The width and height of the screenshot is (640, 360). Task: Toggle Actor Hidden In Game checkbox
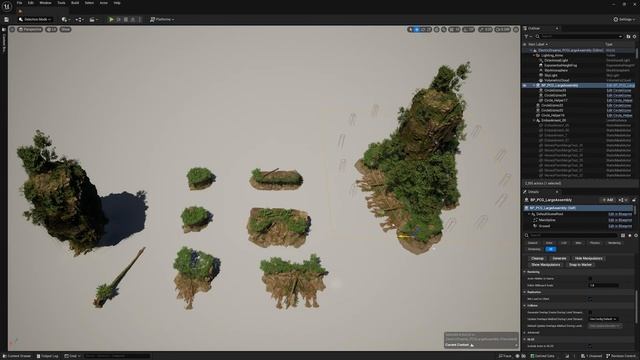click(x=590, y=278)
